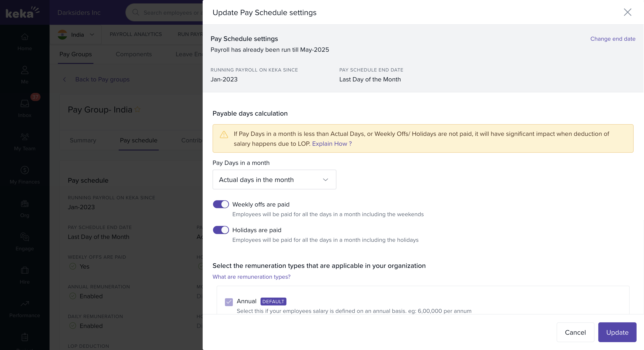Click the Change end date link
Image resolution: width=644 pixels, height=350 pixels.
tap(612, 39)
